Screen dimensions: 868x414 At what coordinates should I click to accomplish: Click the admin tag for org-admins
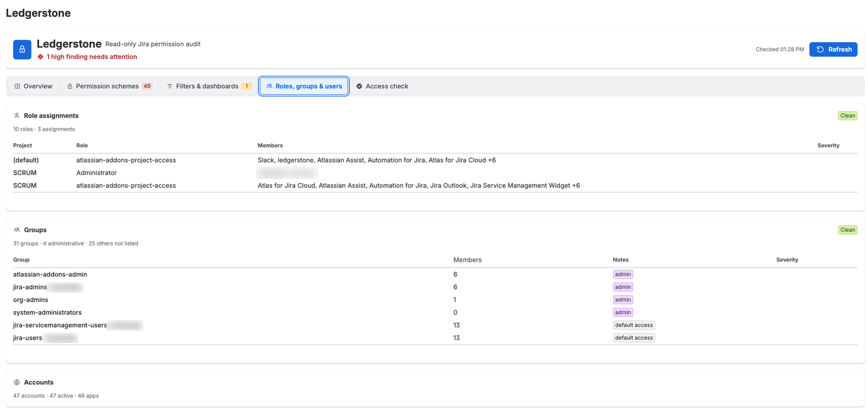point(623,300)
